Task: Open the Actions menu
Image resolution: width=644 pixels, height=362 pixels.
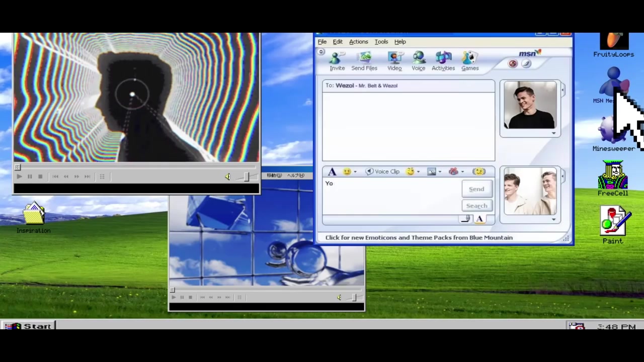Action: pyautogui.click(x=358, y=42)
